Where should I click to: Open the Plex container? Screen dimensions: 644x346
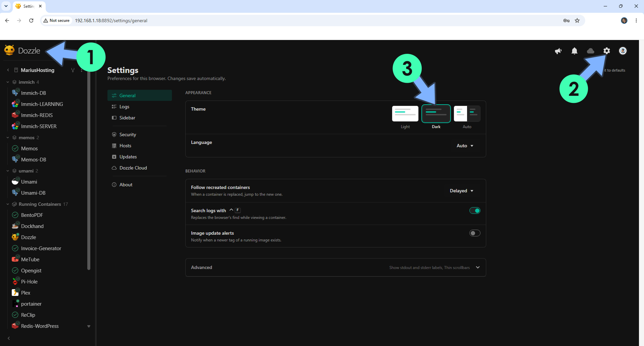26,293
